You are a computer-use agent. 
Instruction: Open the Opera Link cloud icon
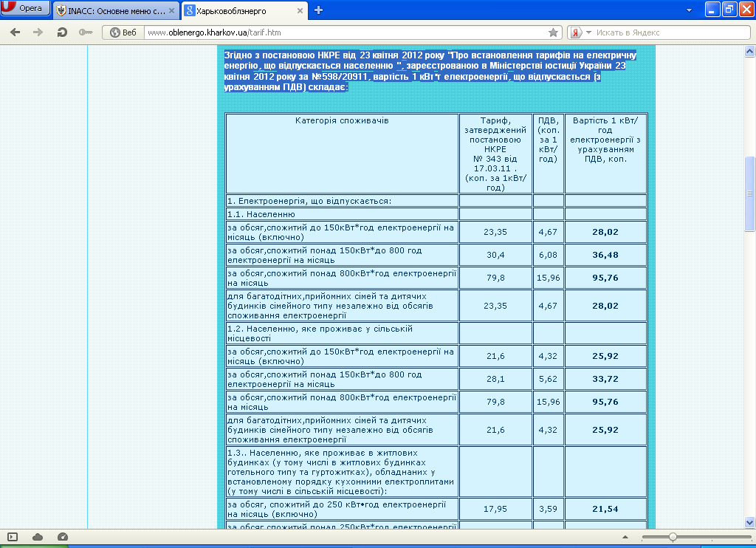[x=38, y=537]
